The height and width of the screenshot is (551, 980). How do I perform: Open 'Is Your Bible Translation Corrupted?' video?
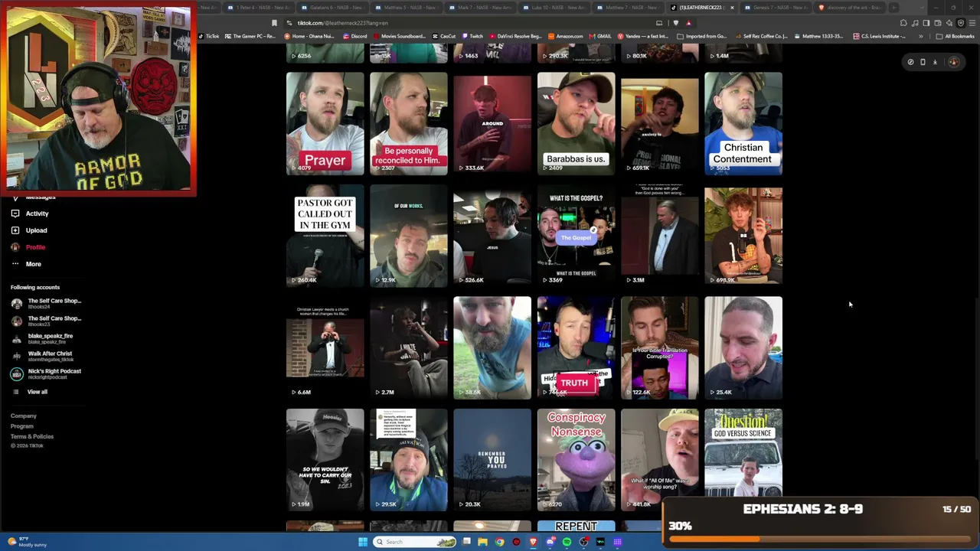(x=660, y=348)
